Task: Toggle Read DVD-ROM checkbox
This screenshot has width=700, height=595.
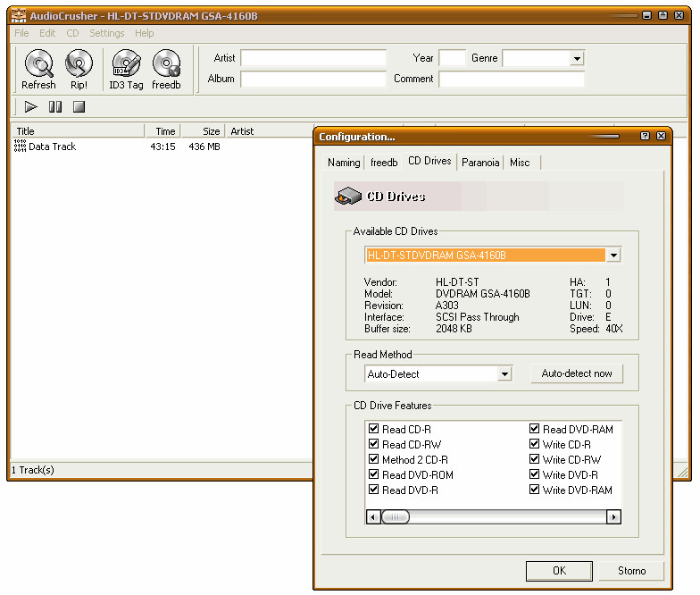Action: (373, 474)
